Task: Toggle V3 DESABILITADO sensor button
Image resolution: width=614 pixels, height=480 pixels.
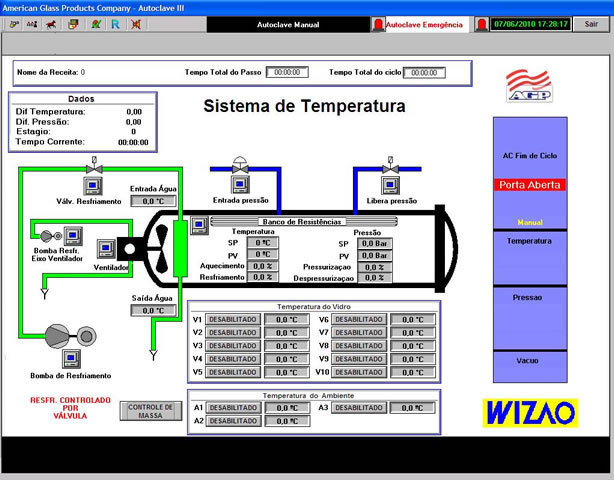Action: 233,346
